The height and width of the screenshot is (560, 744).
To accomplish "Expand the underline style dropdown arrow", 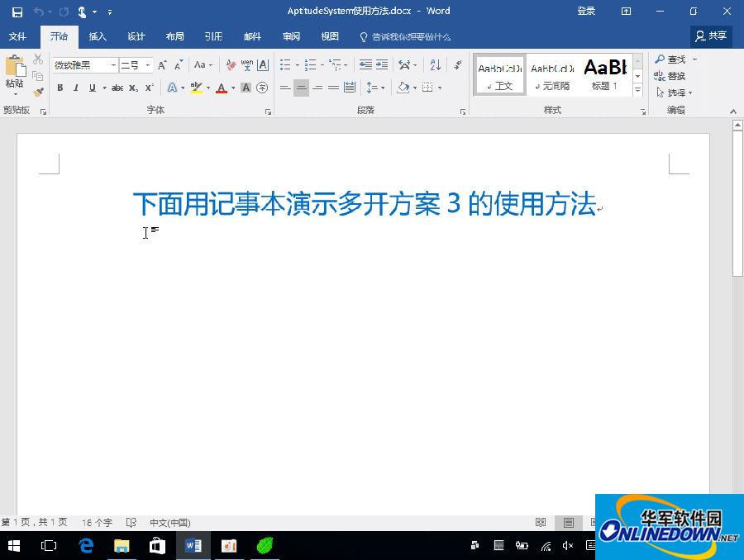I will pos(104,88).
